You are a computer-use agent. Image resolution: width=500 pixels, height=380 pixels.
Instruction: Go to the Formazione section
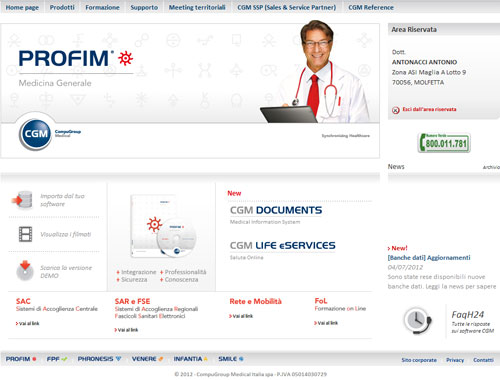coord(102,7)
